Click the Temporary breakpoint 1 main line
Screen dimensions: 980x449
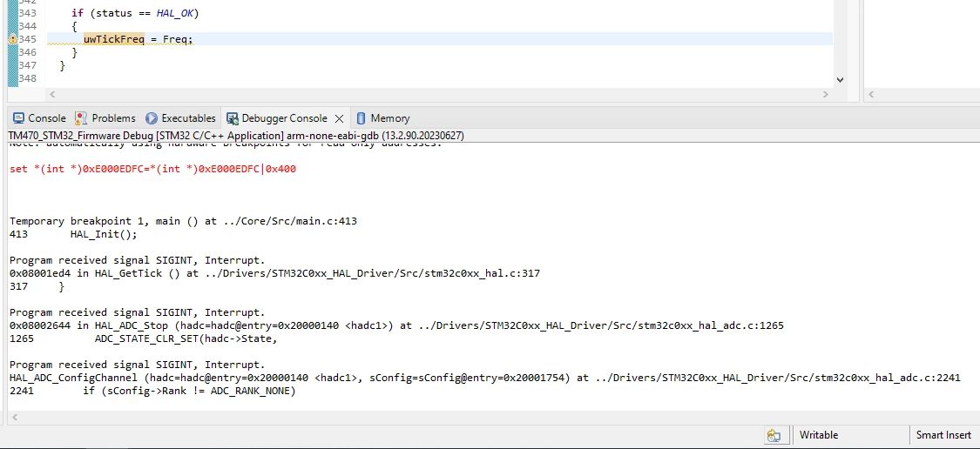[x=183, y=221]
